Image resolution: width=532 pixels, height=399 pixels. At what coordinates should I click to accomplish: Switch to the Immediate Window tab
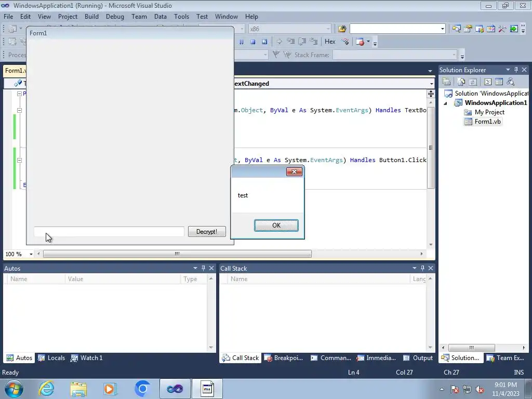pyautogui.click(x=376, y=358)
